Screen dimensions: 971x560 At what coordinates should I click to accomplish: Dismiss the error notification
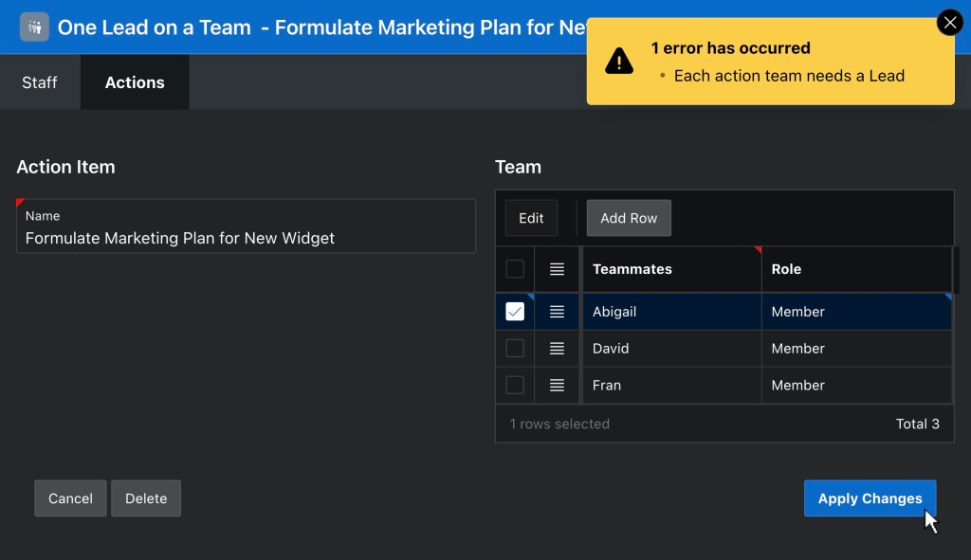pos(949,22)
